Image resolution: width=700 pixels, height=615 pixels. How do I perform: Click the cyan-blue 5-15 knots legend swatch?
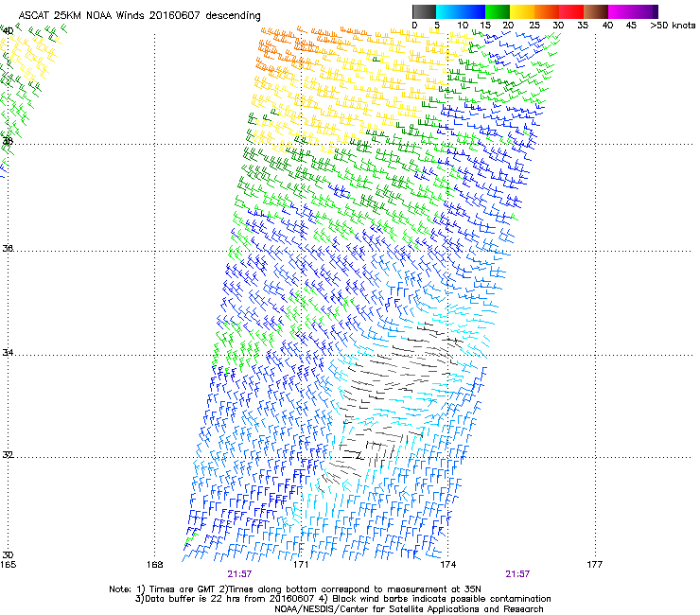coord(461,11)
